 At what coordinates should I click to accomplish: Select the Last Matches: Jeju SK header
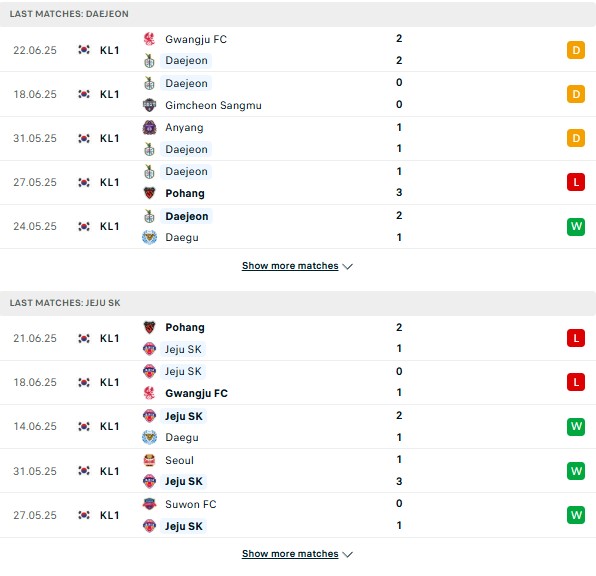298,303
